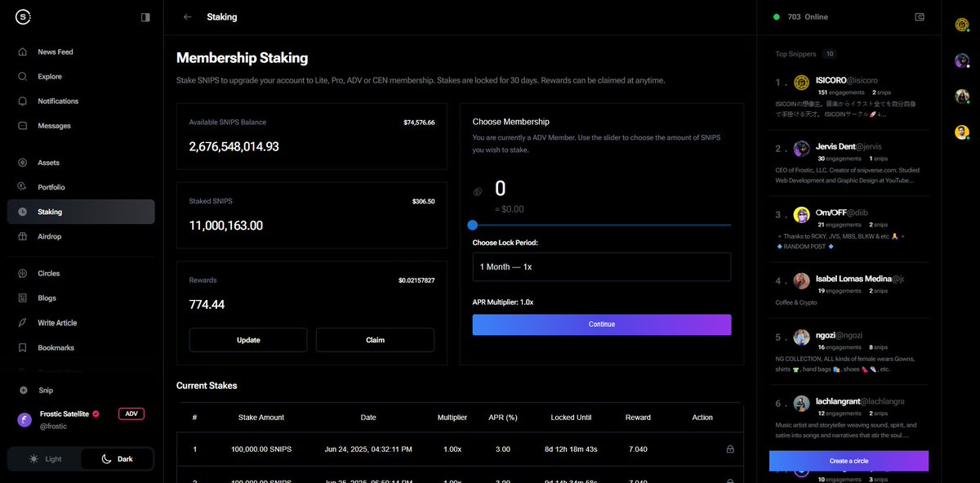Click the Staking clock icon
Image resolution: width=980 pixels, height=483 pixels.
23,212
